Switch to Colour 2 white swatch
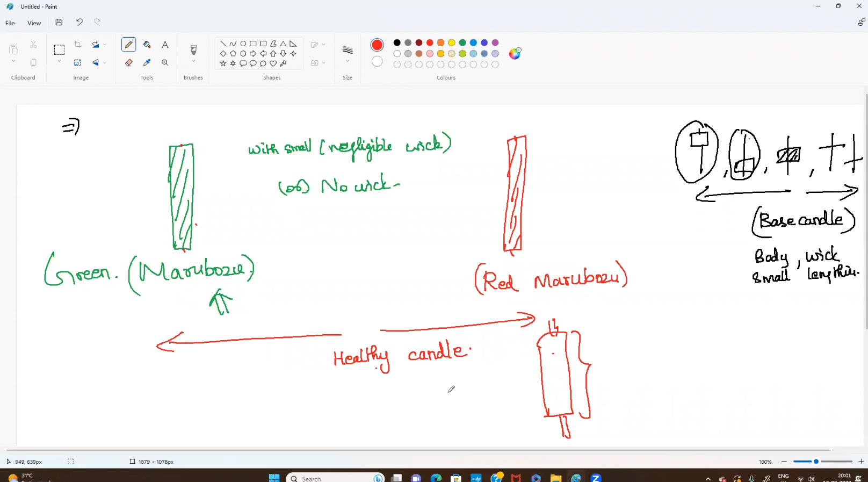 377,62
